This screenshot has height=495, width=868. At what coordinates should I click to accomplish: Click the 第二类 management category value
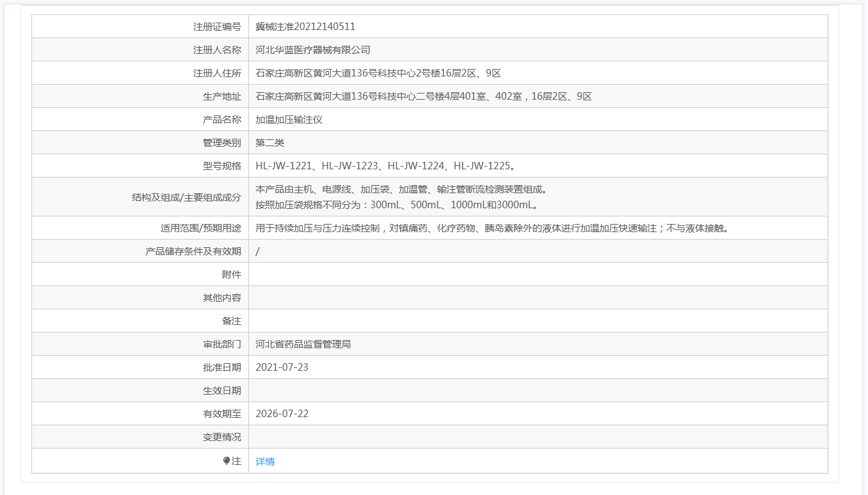click(x=270, y=143)
